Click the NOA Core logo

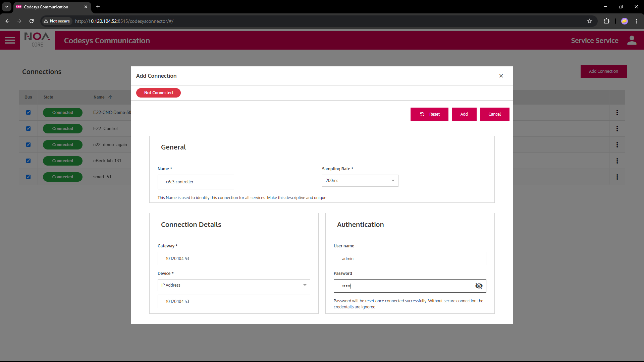tap(37, 40)
